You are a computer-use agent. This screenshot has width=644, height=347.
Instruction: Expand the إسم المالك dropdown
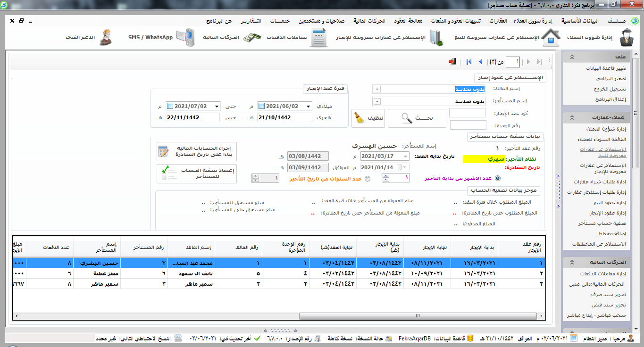[x=376, y=89]
